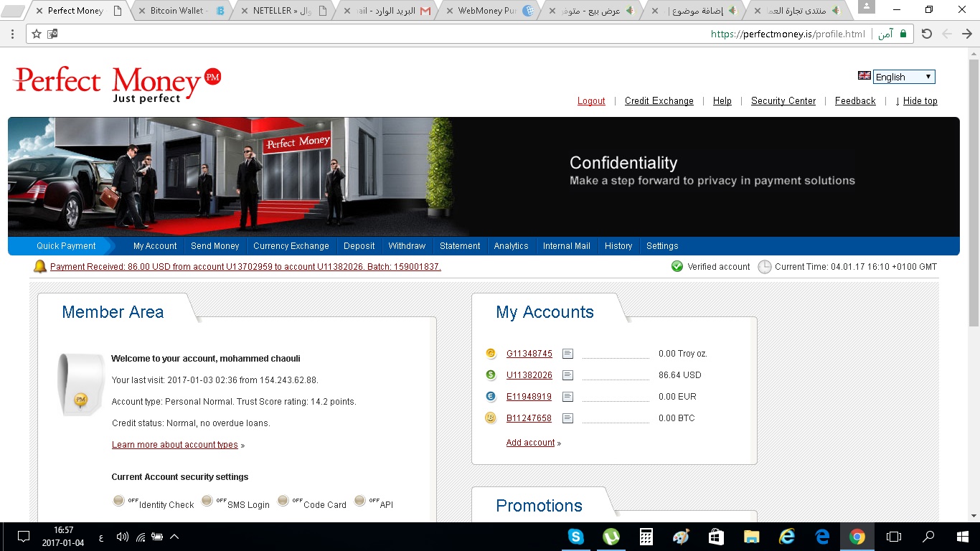
Task: Click the Add account link
Action: pyautogui.click(x=530, y=443)
